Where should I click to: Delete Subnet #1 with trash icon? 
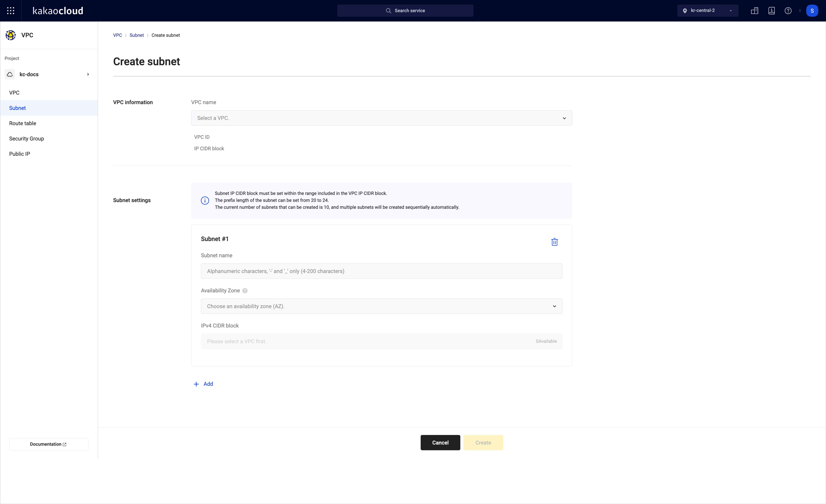coord(554,242)
